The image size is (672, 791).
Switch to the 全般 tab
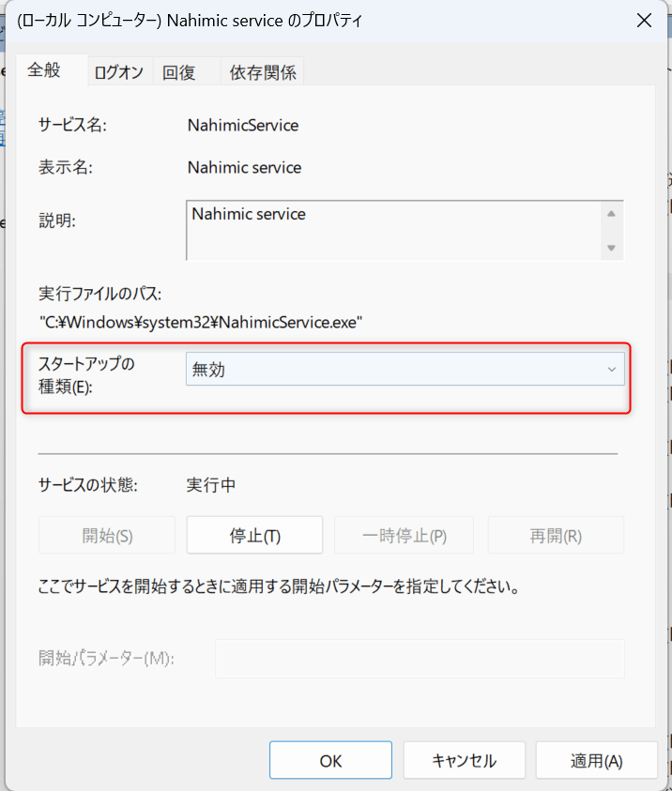point(52,70)
